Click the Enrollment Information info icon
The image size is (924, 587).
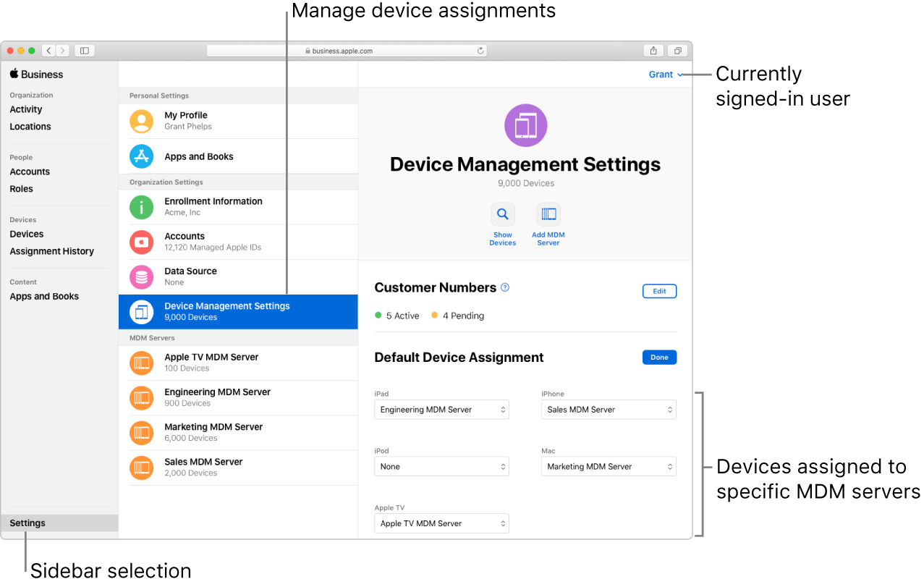coord(141,207)
